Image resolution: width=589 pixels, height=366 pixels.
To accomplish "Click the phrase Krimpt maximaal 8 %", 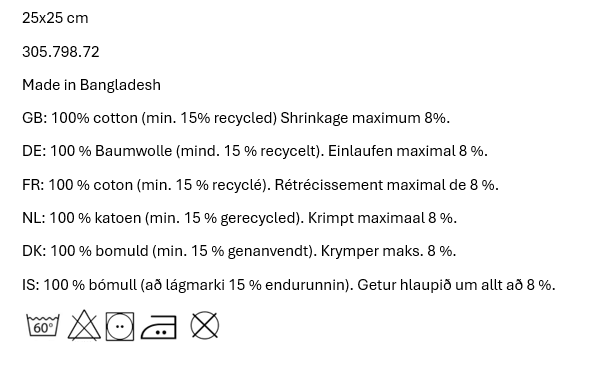I will point(382,218).
